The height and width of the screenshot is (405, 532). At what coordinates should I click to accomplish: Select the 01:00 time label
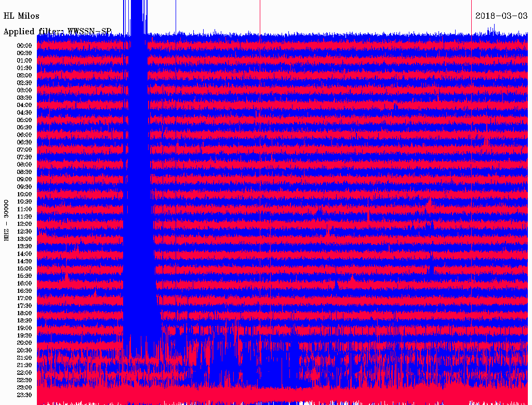click(x=24, y=60)
